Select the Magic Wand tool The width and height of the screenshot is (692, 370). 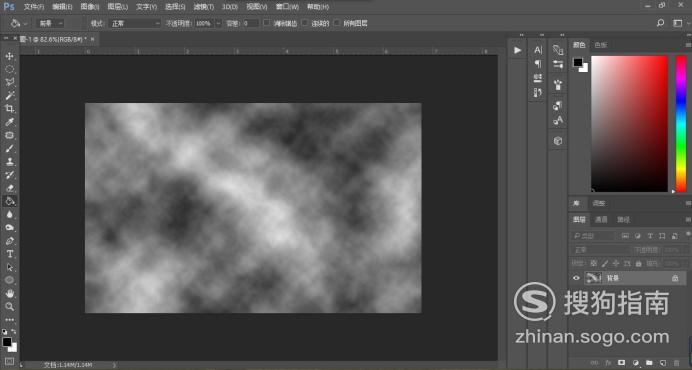(9, 95)
